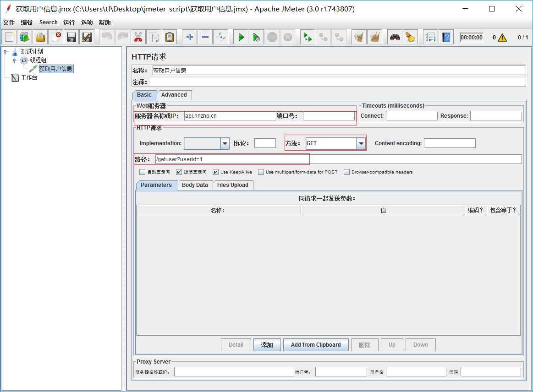The height and width of the screenshot is (392, 533).
Task: Open the Implementation dropdown
Action: pos(225,143)
